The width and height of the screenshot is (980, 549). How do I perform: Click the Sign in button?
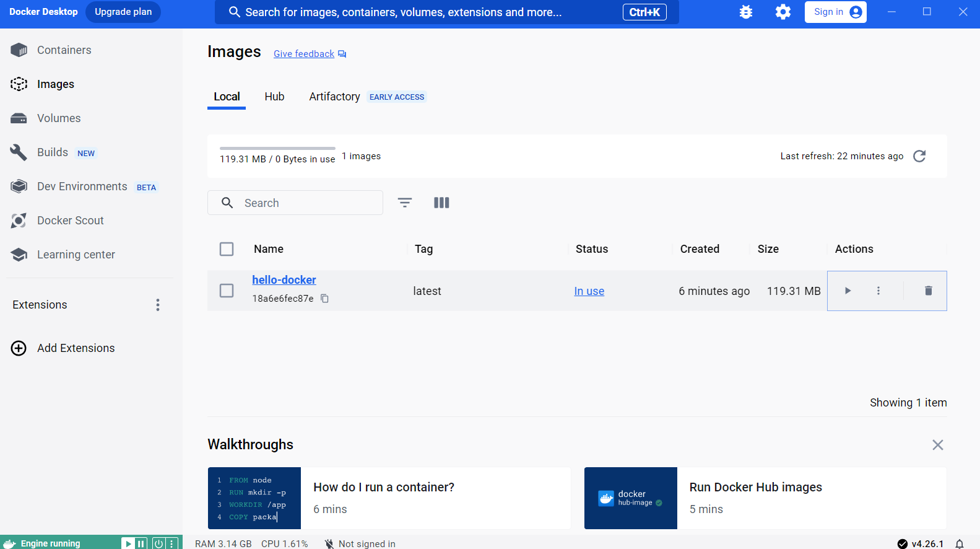[x=836, y=12]
